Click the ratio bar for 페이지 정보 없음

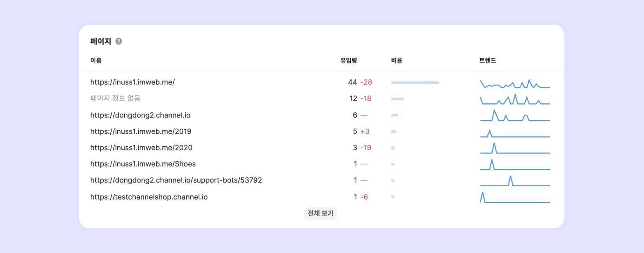(397, 99)
